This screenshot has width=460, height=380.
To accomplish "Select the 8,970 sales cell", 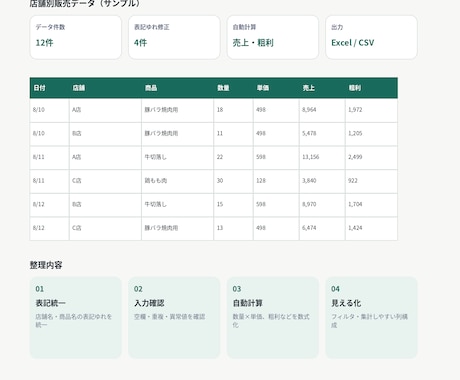I will pos(322,205).
